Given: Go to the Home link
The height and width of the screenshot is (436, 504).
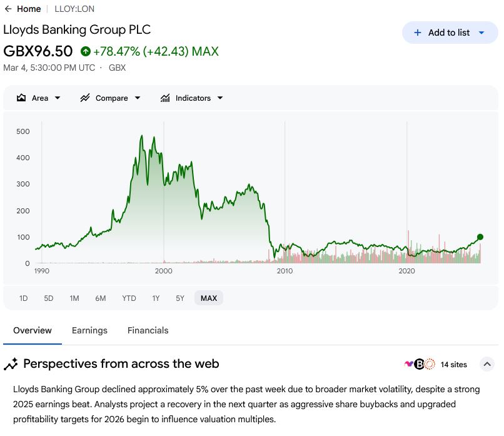Looking at the screenshot, I should pyautogui.click(x=29, y=9).
